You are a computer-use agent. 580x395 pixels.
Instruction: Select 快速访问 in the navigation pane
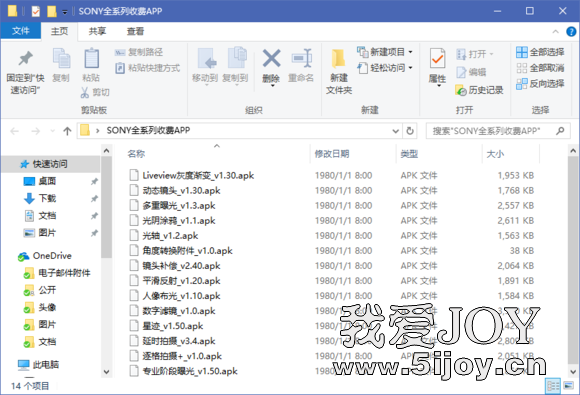click(50, 164)
